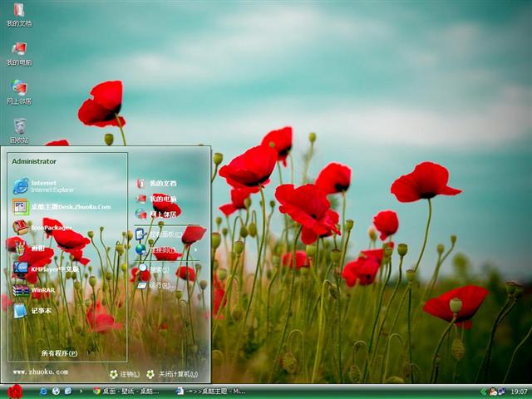This screenshot has width=532, height=399.
Task: Launch KMPlayer from the pinned programs list
Action: [54, 268]
